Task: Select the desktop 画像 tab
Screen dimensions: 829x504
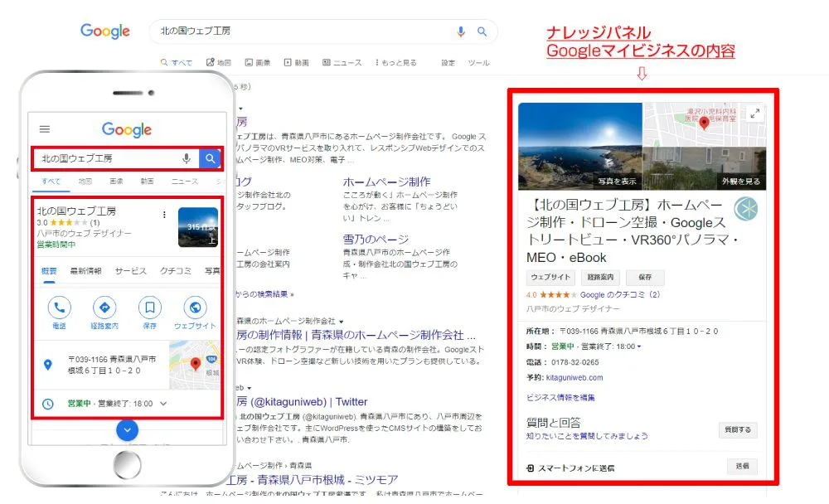Action: [258, 62]
